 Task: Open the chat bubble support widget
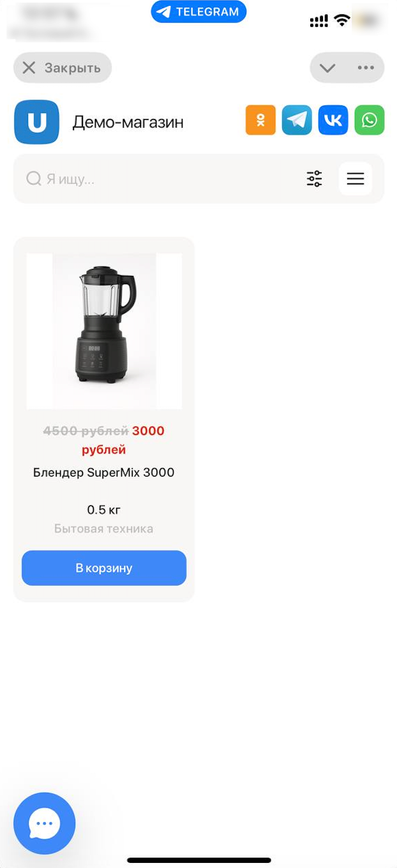[45, 823]
